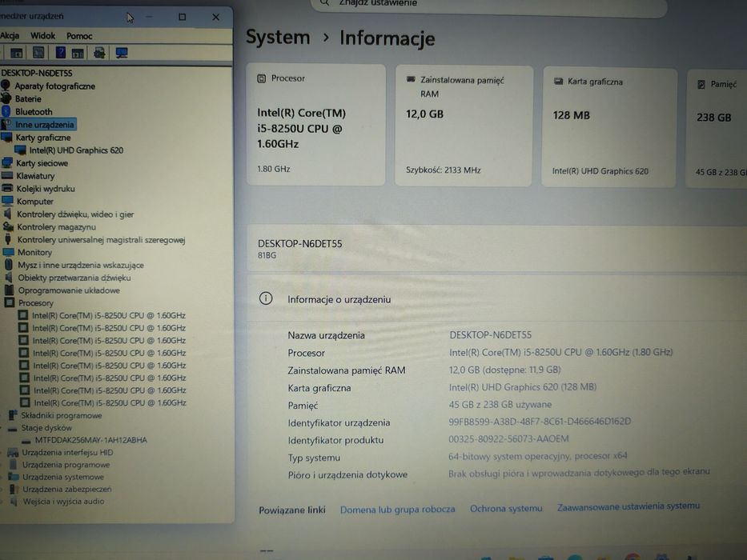Click the Karta graficzna 128 MB card
The image size is (747, 560).
click(609, 128)
